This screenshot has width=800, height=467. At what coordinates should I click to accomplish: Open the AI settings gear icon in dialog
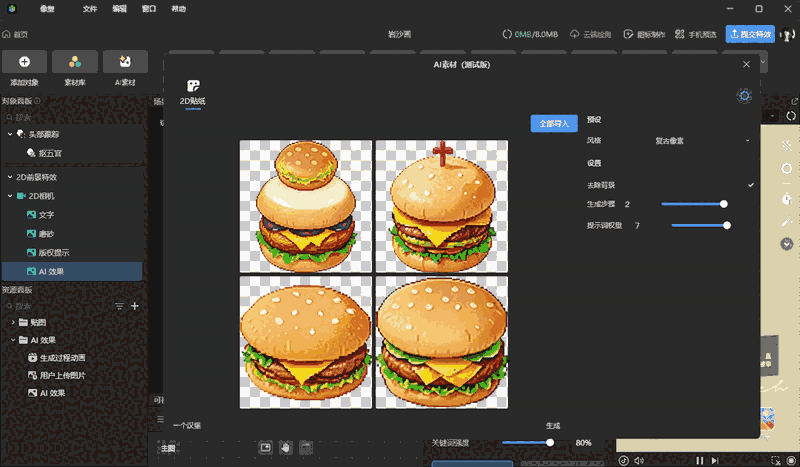[x=743, y=95]
